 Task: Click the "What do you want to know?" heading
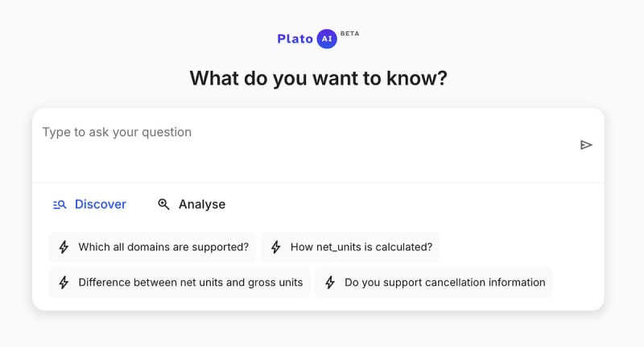coord(318,78)
